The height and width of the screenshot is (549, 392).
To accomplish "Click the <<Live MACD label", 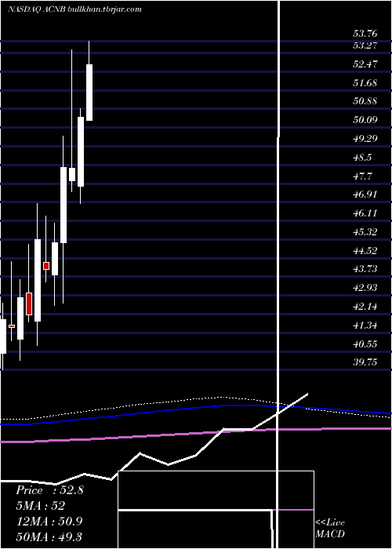I will pos(330,528).
